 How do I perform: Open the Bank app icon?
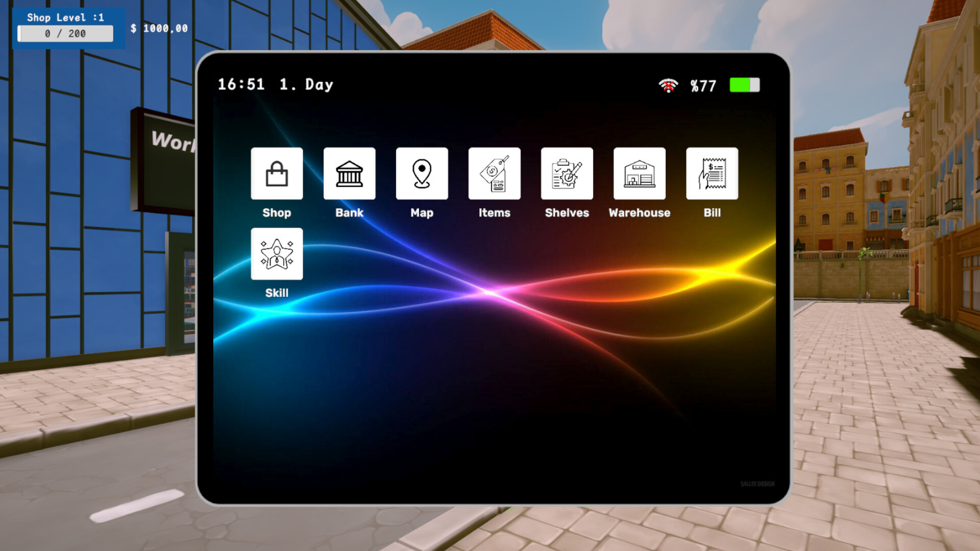349,173
